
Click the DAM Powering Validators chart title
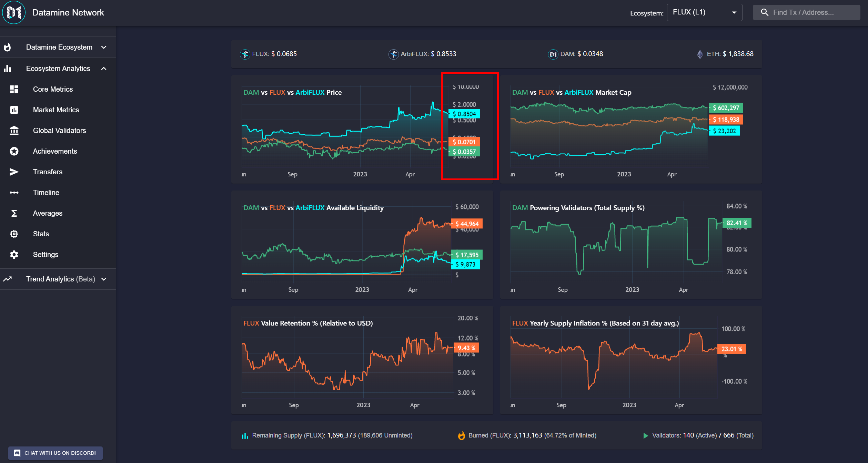pos(578,208)
